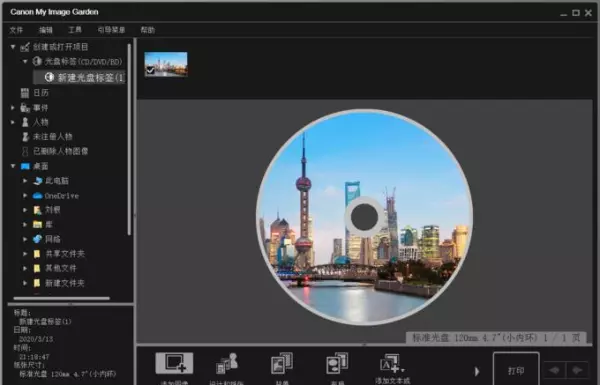Viewport: 600px width, 385px height.
Task: Open the 文件 menu
Action: point(16,30)
